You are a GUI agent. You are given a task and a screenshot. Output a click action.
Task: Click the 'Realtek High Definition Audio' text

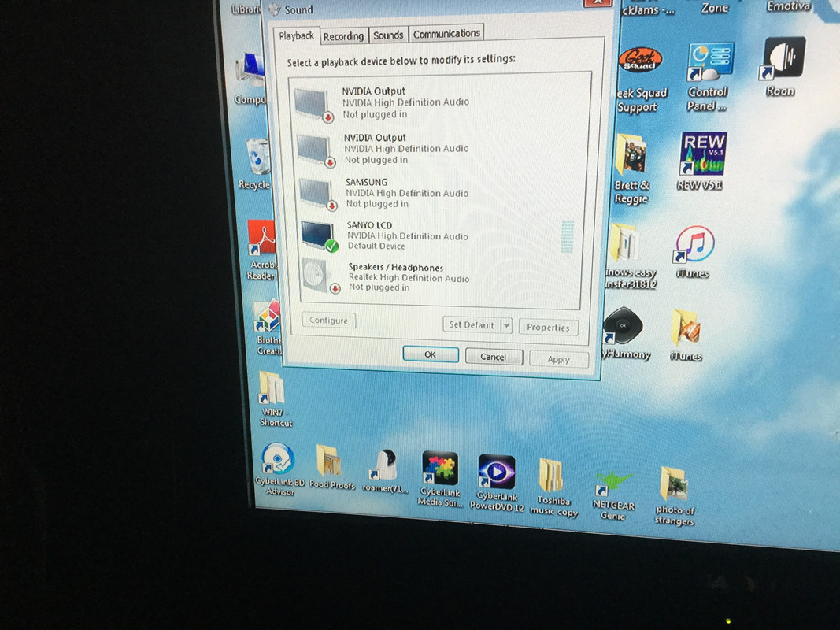point(409,278)
